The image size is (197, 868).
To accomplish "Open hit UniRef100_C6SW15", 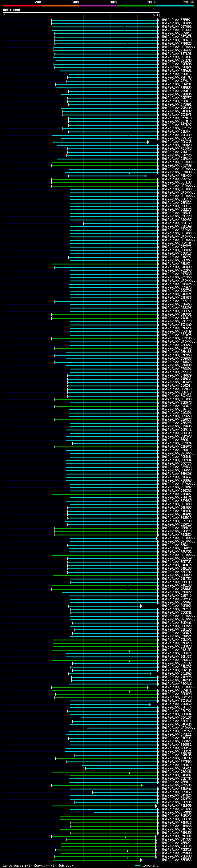I will 176,33.
